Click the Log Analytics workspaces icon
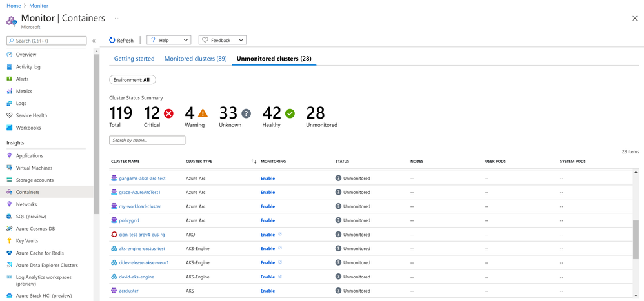 (10, 277)
